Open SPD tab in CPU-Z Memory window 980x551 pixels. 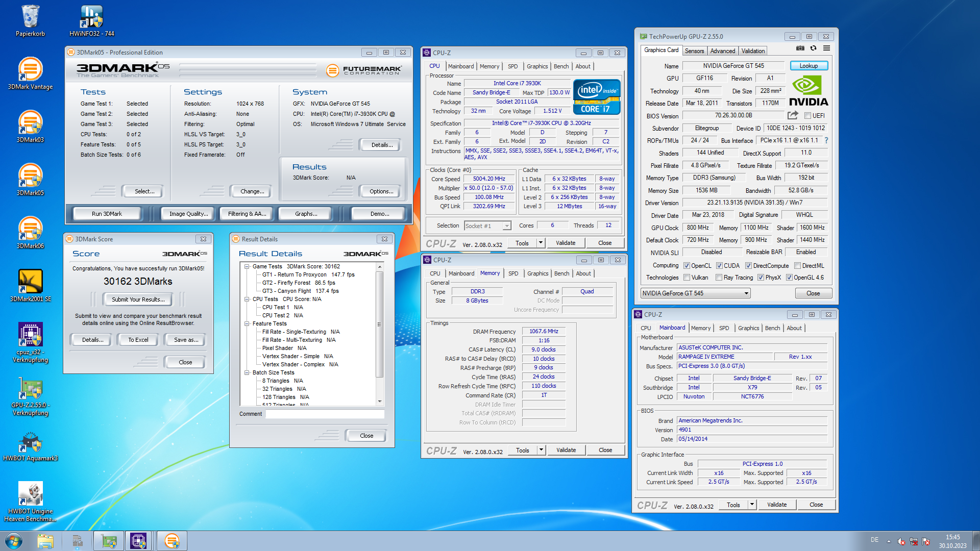(x=513, y=273)
